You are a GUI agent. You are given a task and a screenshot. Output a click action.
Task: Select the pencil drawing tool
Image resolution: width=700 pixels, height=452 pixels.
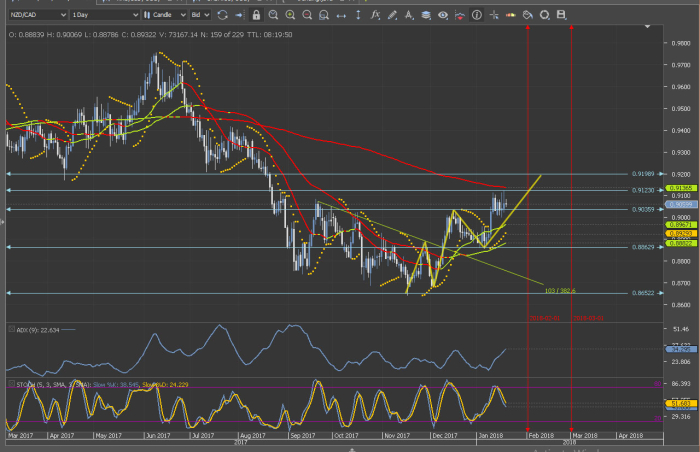[x=392, y=15]
